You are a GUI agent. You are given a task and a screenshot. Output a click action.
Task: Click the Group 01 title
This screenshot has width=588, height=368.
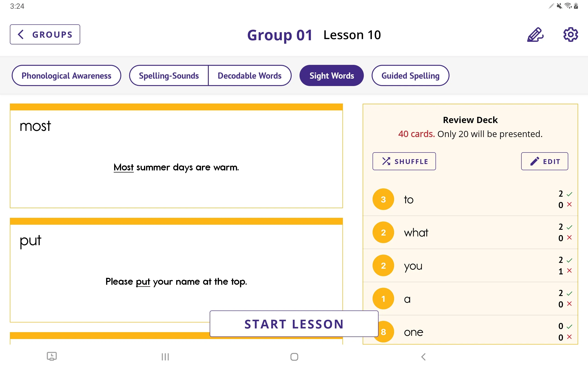tap(280, 35)
